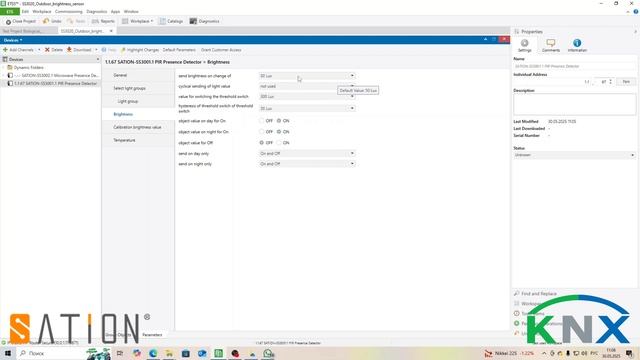Open the Devices panel title dropdown
This screenshot has width=640, height=360.
coord(13,40)
